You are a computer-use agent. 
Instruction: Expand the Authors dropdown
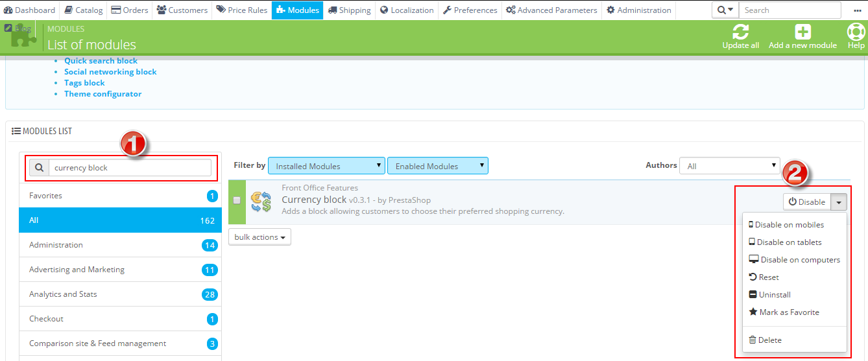729,166
